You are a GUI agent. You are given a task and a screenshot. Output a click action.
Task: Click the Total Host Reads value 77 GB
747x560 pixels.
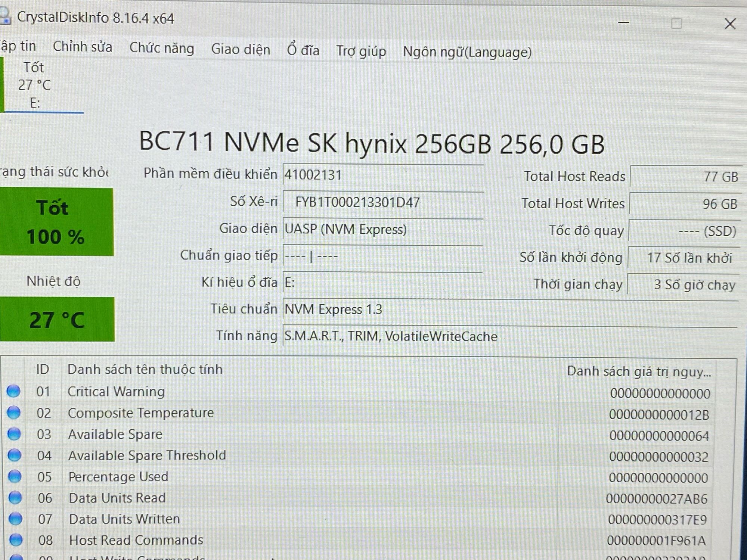pos(686,176)
